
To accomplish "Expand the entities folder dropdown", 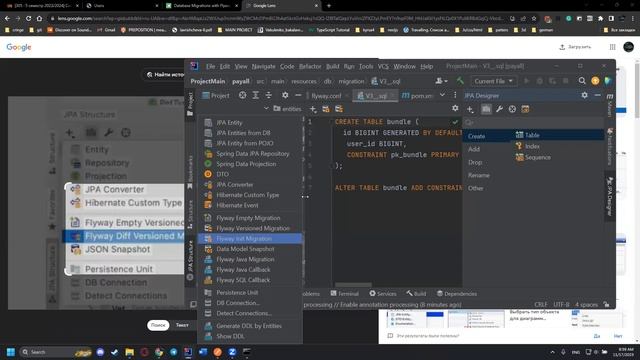I will click(266, 109).
